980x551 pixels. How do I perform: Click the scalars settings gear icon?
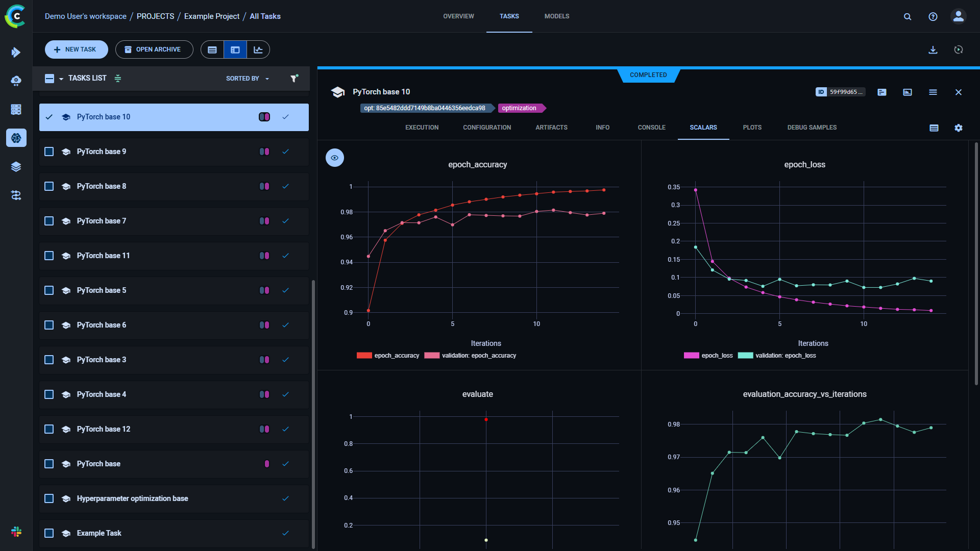pos(958,128)
